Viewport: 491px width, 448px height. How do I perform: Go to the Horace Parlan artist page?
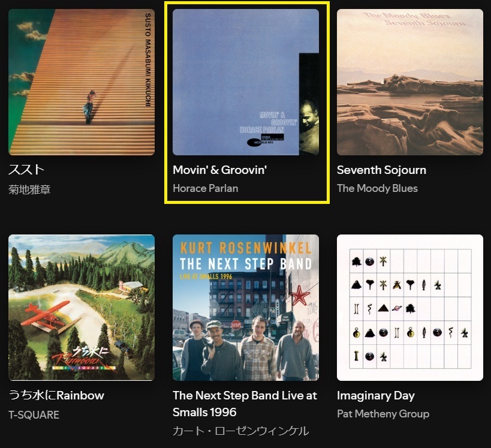click(x=206, y=188)
